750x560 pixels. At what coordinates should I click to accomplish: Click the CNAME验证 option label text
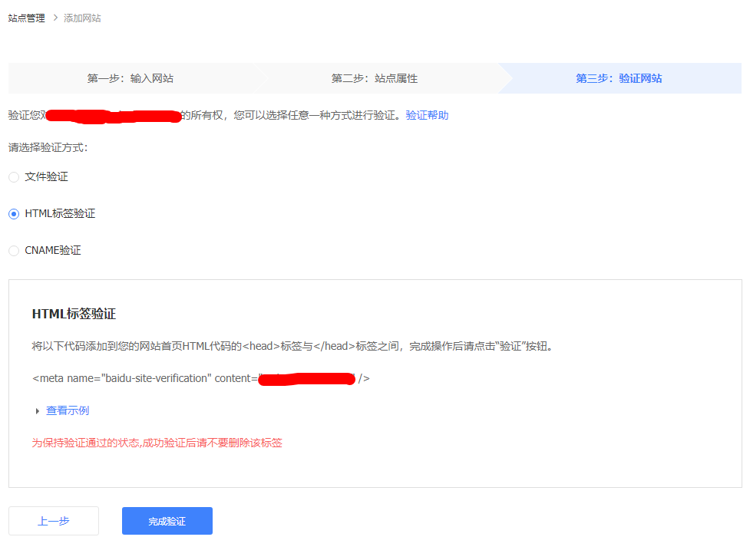pos(53,251)
